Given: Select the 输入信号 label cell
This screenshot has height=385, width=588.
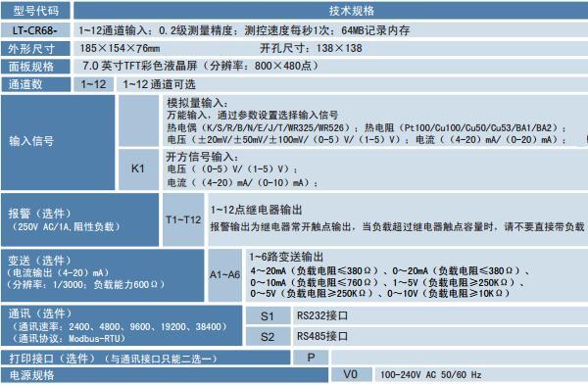Looking at the screenshot, I should [x=58, y=142].
